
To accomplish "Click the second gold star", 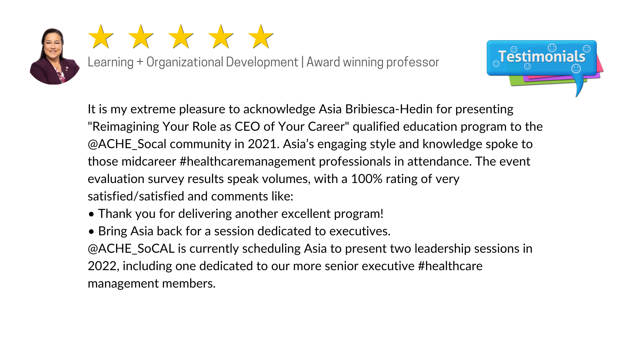I will [141, 37].
